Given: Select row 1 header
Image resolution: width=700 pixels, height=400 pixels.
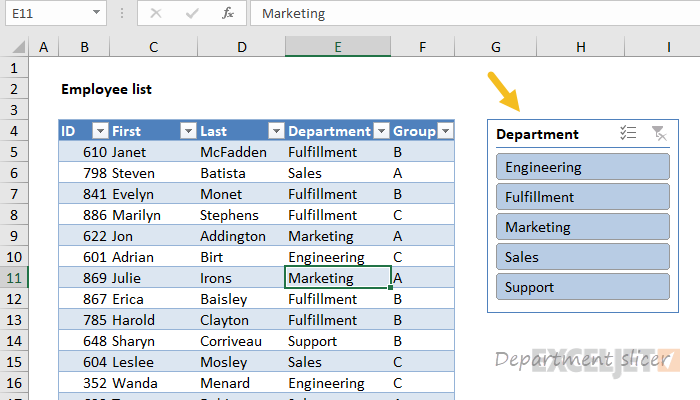Looking at the screenshot, I should (x=14, y=68).
